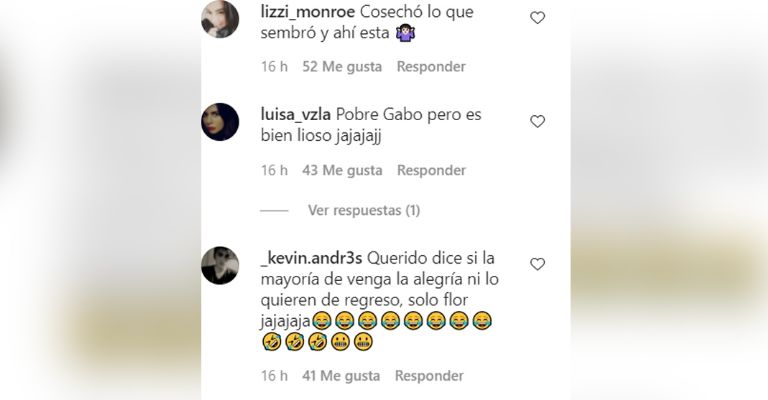Image resolution: width=768 pixels, height=400 pixels.
Task: Open lizzi_monroe's profile picture
Action: [x=220, y=19]
